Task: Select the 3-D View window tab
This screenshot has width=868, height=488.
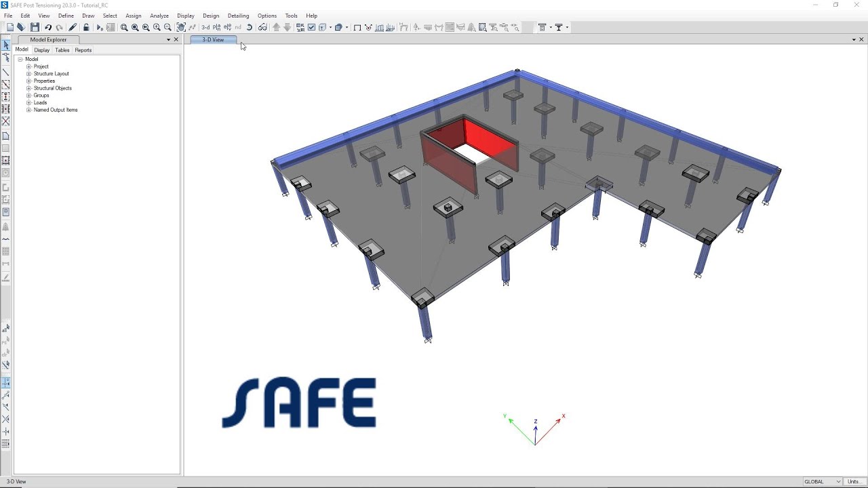Action: [x=213, y=39]
